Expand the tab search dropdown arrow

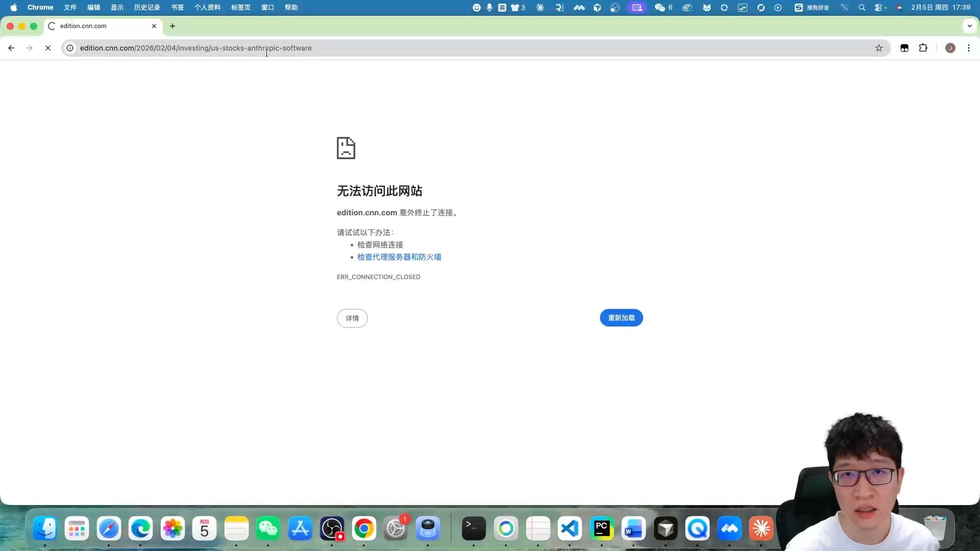tap(969, 26)
